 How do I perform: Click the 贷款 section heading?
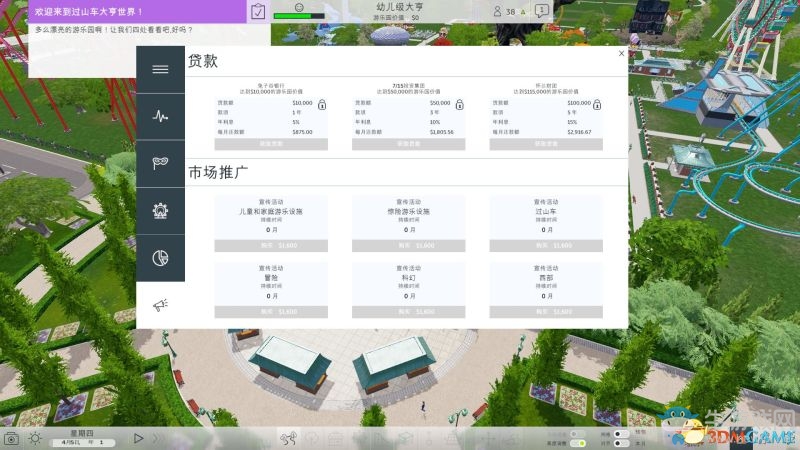203,61
